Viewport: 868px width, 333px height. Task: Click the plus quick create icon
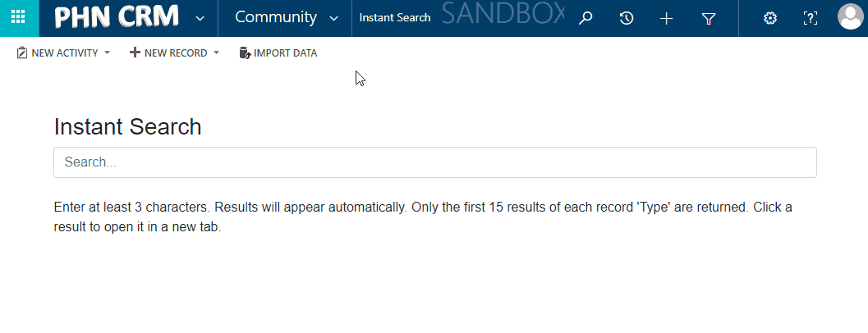[667, 19]
